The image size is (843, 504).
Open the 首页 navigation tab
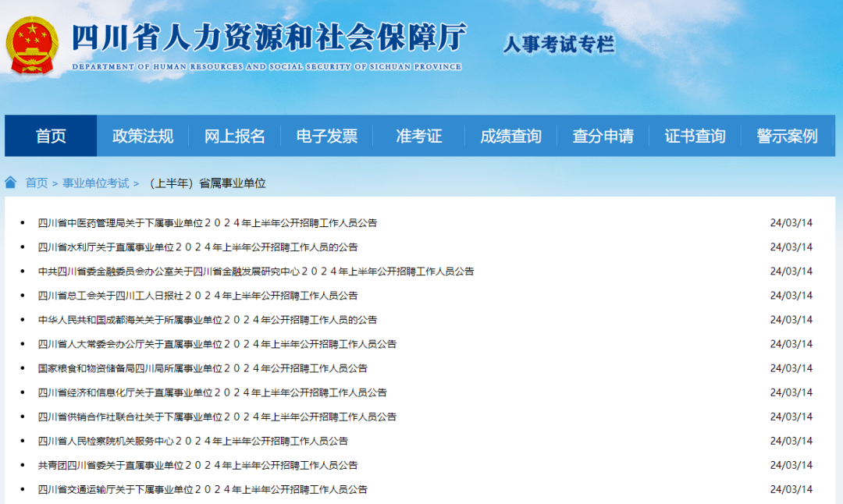click(51, 137)
